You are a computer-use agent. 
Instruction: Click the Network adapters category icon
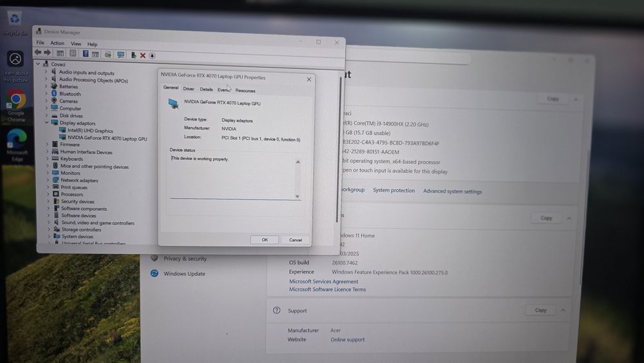coord(55,180)
